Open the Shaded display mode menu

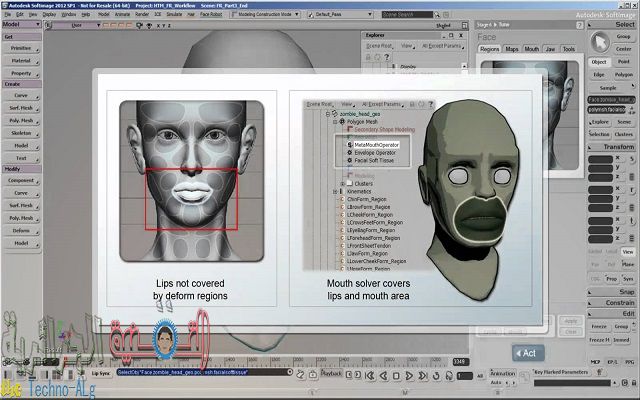coord(443,26)
